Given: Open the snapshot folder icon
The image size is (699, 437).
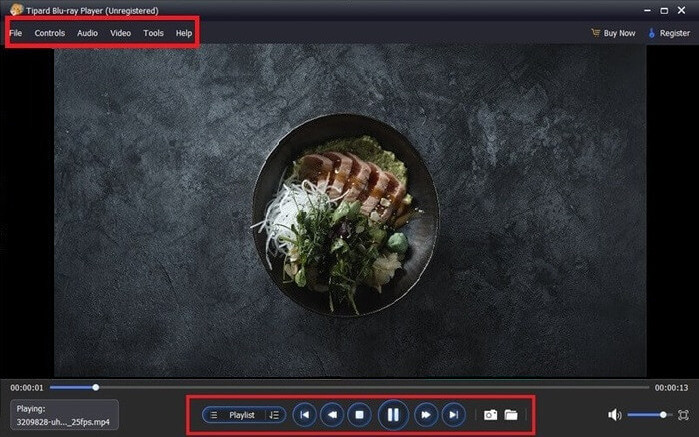Looking at the screenshot, I should (x=511, y=415).
